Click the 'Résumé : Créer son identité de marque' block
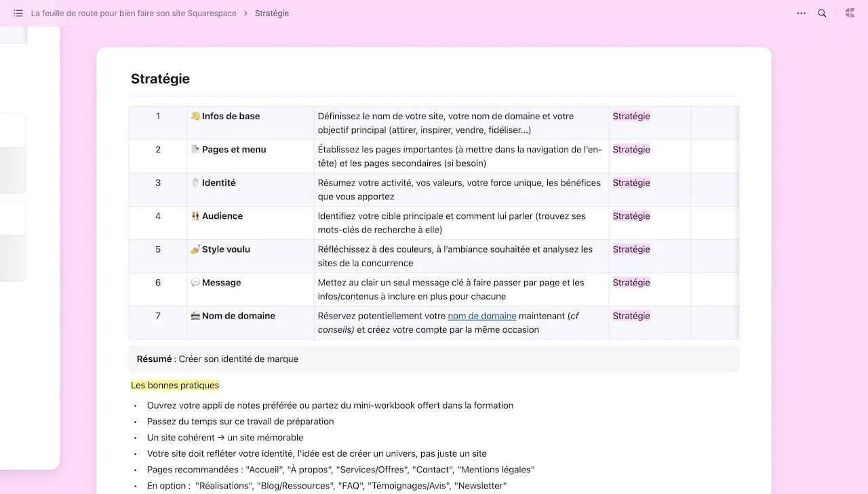 (434, 359)
